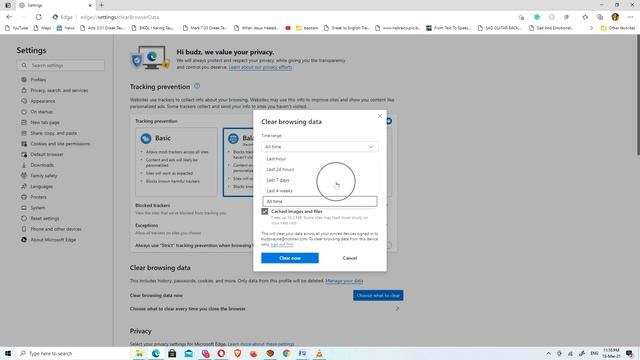Open Reset settings page

click(44, 218)
